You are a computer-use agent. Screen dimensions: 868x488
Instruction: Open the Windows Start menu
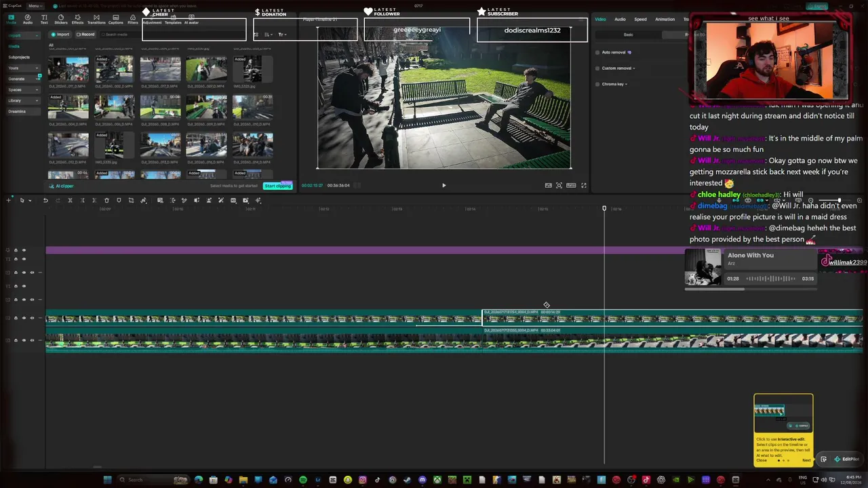pos(107,480)
